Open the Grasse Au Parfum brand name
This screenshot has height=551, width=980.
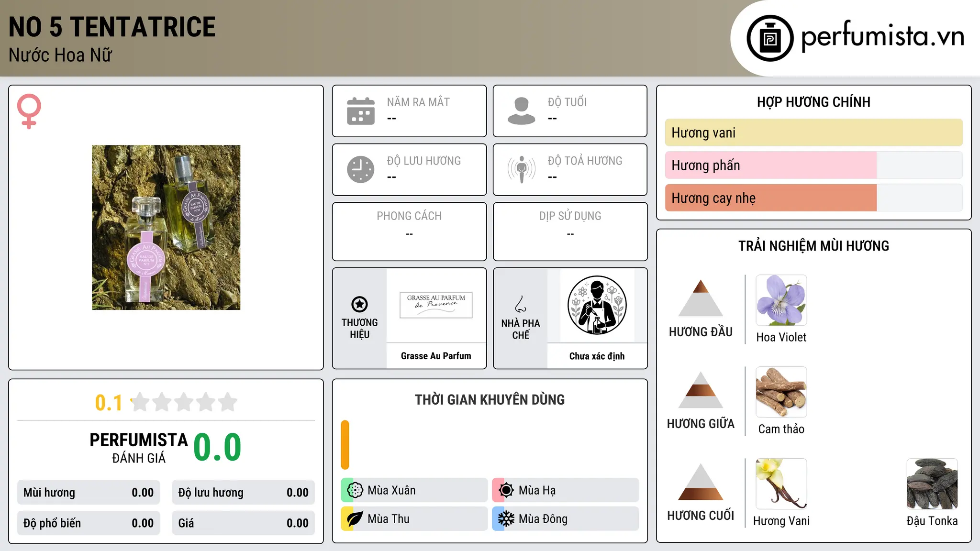pos(436,356)
